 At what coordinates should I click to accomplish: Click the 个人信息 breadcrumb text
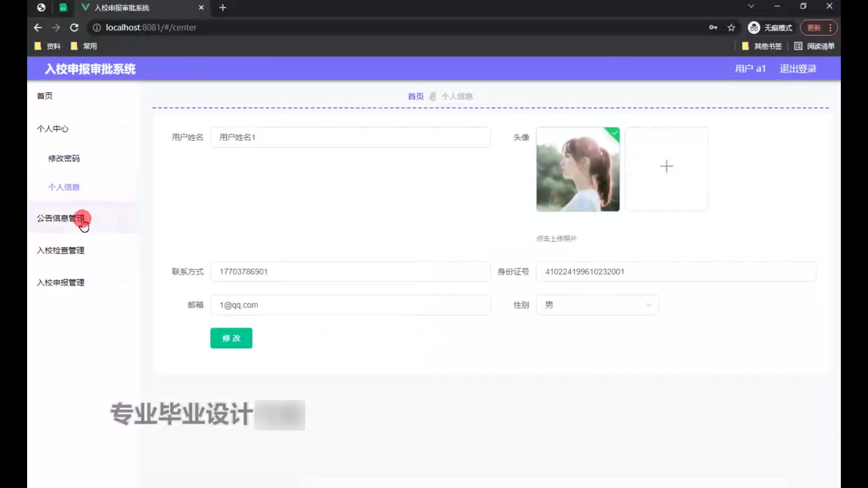coord(457,96)
